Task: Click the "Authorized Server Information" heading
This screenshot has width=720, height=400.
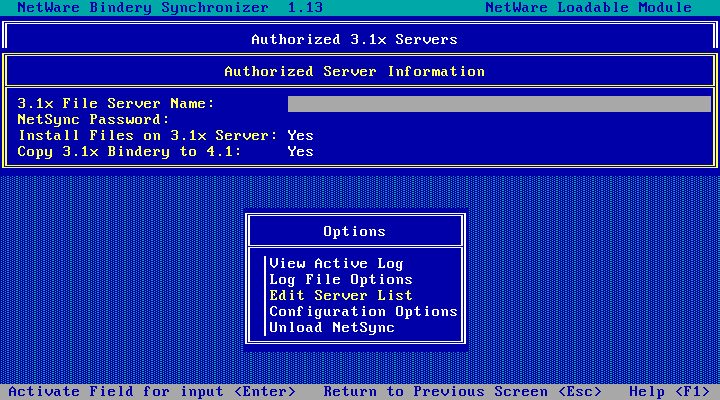Action: [x=354, y=72]
